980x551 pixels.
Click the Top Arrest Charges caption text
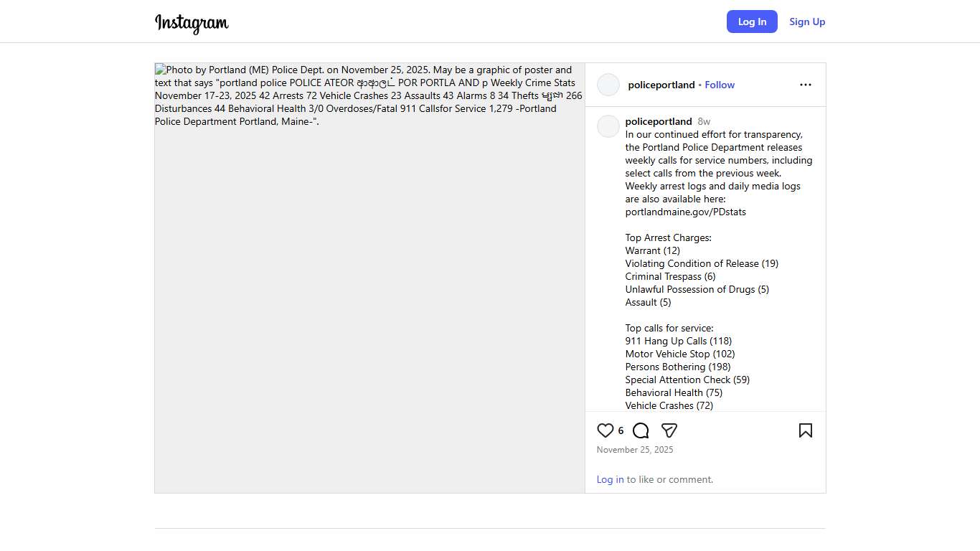tap(668, 237)
